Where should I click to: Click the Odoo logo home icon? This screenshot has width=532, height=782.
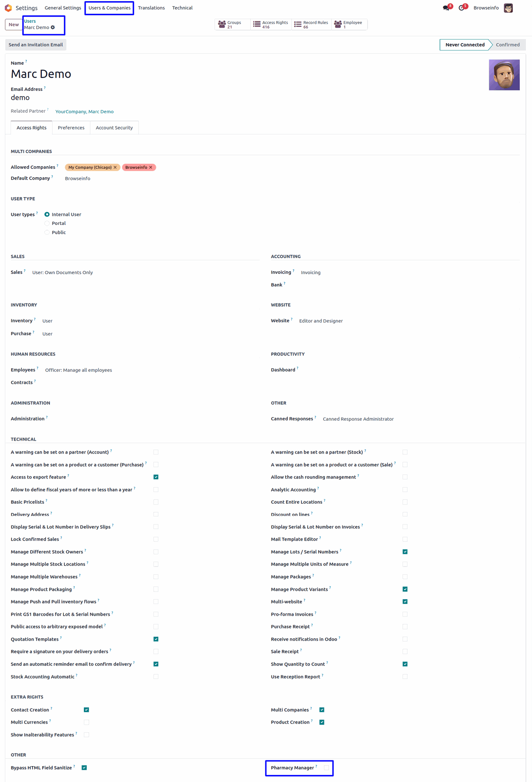(8, 8)
